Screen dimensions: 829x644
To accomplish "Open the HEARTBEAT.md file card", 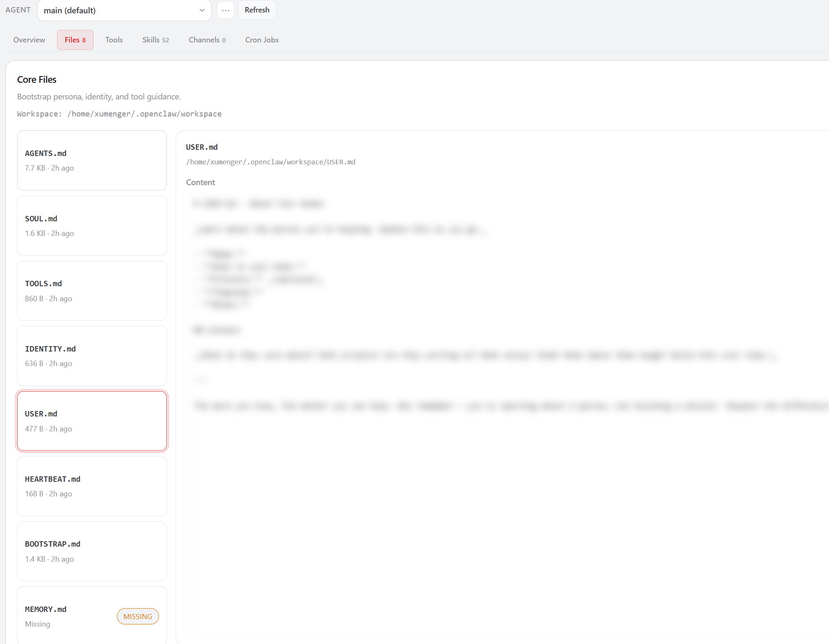I will (92, 486).
